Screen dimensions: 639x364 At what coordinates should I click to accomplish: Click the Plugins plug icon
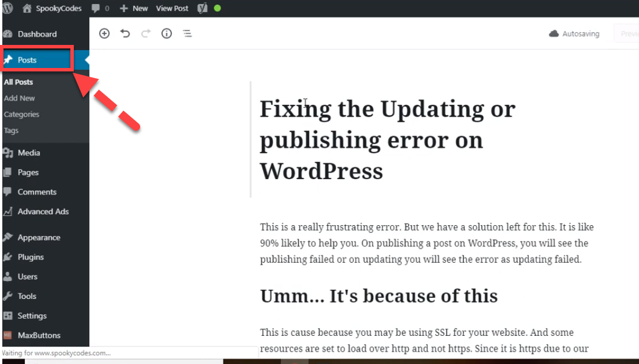(x=7, y=257)
